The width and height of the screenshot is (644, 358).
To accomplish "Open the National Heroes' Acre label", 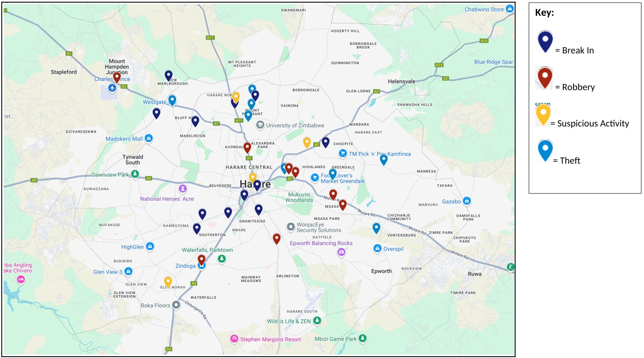I will (x=167, y=199).
